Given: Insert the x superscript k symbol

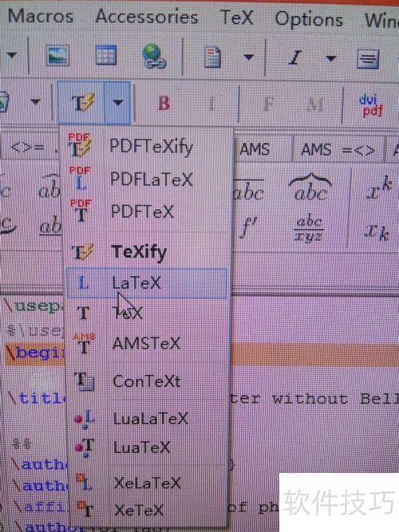Looking at the screenshot, I should coord(379,189).
